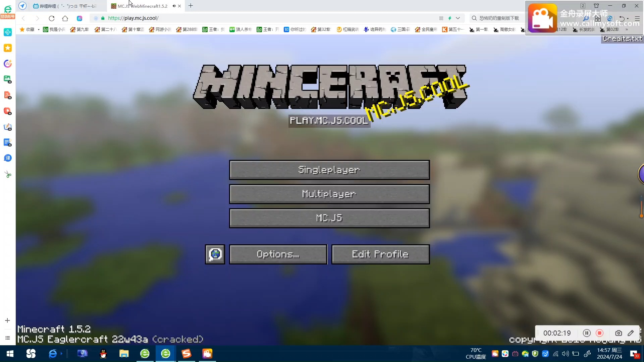The height and width of the screenshot is (362, 644).
Task: Open bookmark 杠精武魂
Action: [x=347, y=29]
